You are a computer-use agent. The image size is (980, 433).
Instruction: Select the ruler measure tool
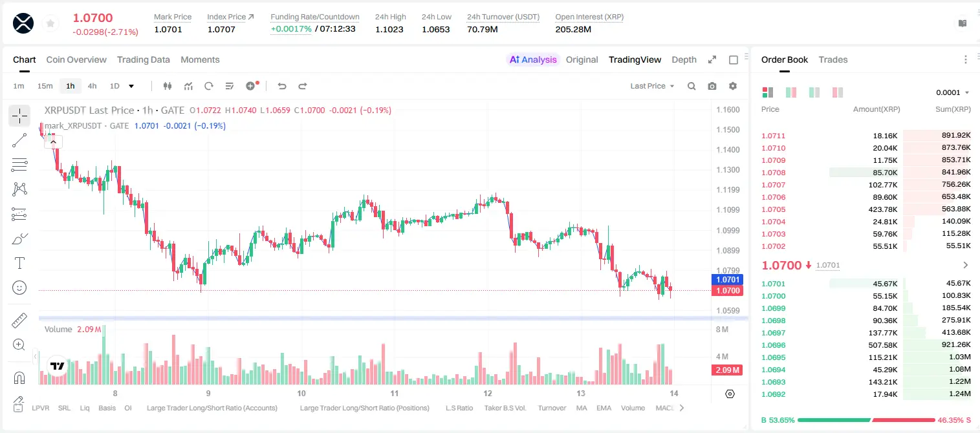[x=19, y=320]
